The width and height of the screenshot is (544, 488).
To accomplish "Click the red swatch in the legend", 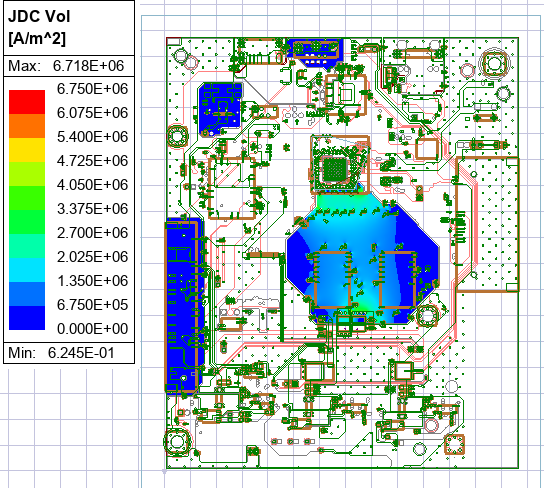I will point(27,102).
